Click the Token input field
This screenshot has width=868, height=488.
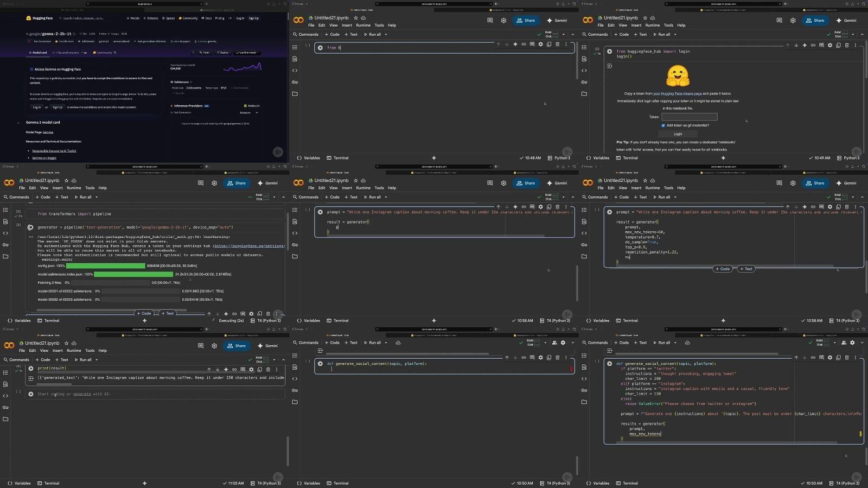click(689, 117)
